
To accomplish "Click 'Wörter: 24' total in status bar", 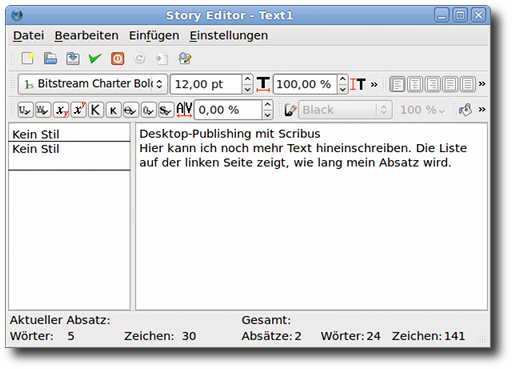I will (350, 336).
